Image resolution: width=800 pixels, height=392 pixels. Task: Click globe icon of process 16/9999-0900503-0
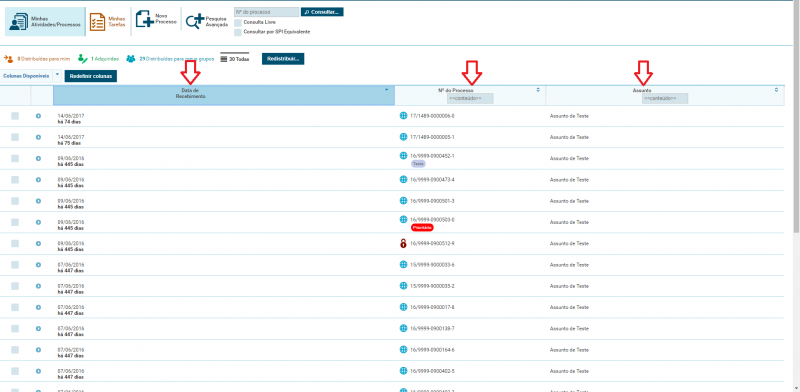click(x=404, y=219)
